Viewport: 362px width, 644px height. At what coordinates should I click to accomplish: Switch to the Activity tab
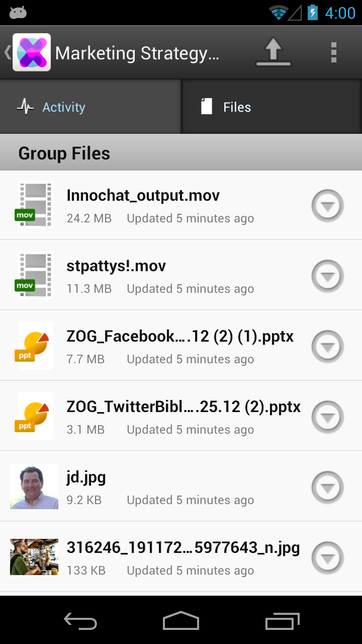pos(90,107)
